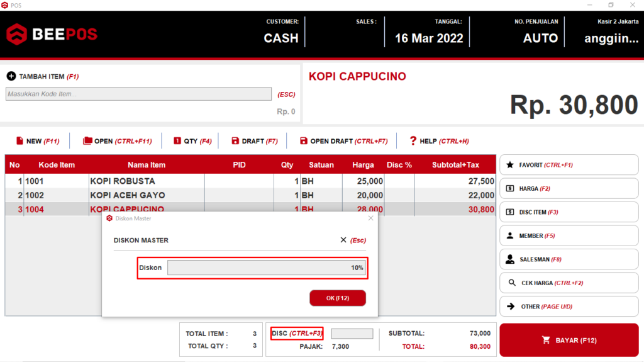Click the QTY (F4) icon

point(177,140)
